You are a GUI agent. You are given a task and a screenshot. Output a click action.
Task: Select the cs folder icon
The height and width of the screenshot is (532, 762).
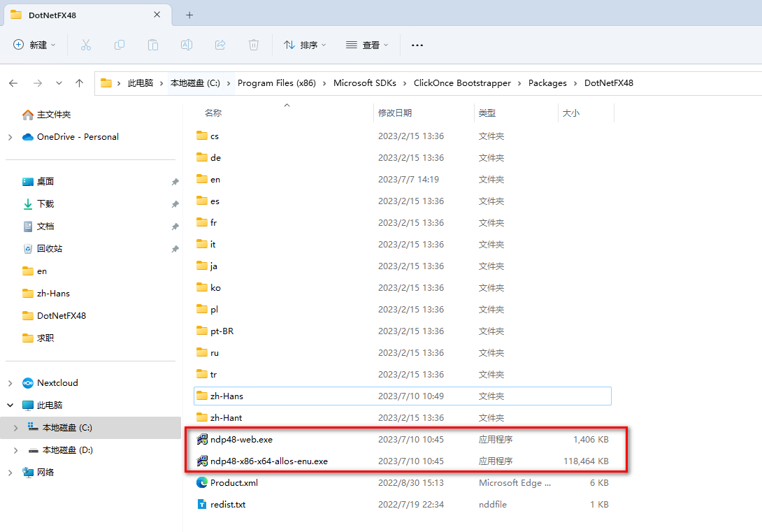click(x=201, y=136)
